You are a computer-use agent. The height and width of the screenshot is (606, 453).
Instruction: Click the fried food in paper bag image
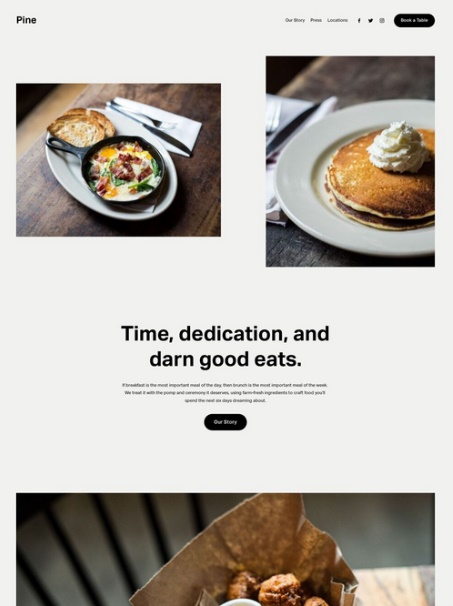225,549
